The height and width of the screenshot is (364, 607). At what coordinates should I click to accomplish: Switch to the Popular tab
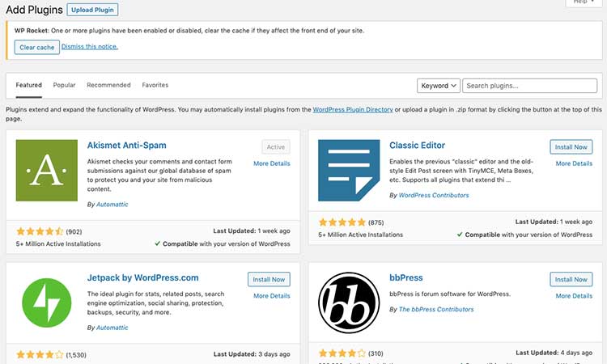(64, 85)
